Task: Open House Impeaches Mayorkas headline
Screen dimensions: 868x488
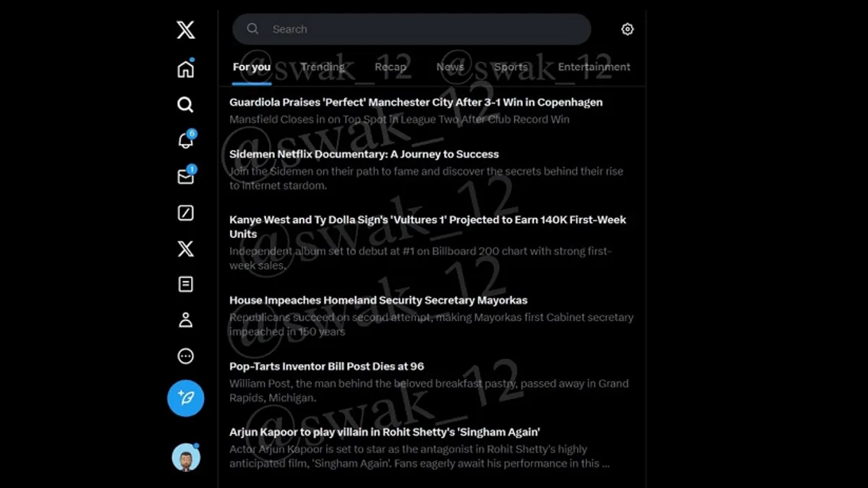Action: click(378, 300)
